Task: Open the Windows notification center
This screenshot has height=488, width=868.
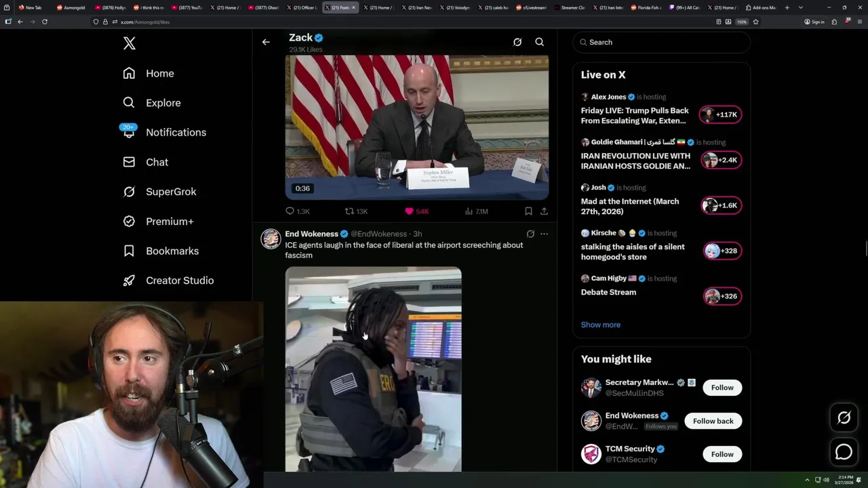Action: 859,480
